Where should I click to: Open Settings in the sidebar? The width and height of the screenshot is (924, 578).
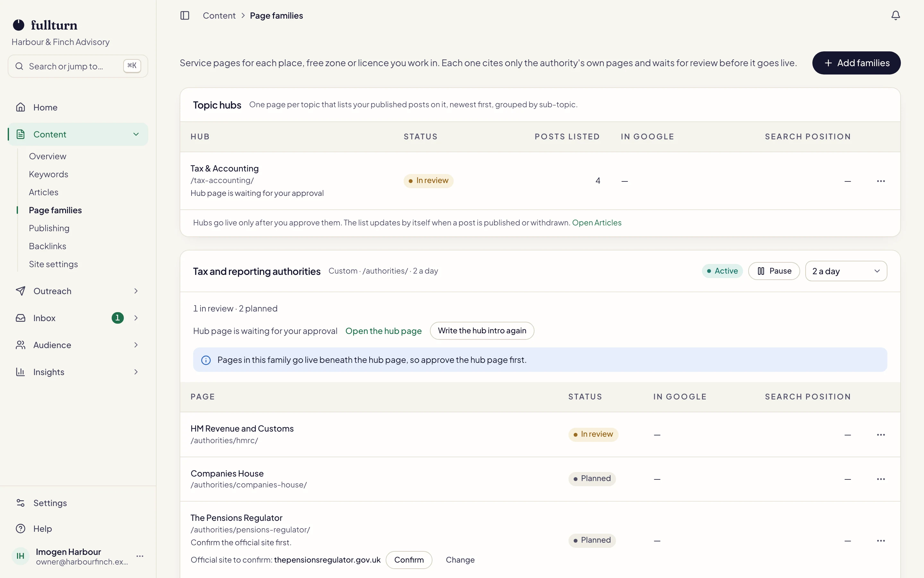tap(78, 503)
